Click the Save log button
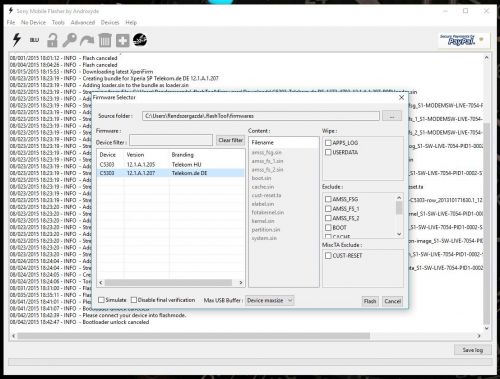The height and width of the screenshot is (379, 500). 473,350
